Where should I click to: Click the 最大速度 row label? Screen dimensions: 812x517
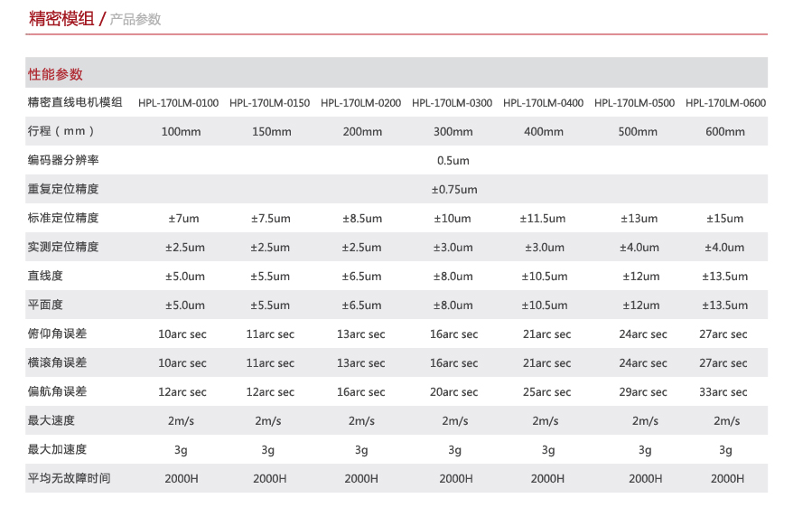(51, 420)
